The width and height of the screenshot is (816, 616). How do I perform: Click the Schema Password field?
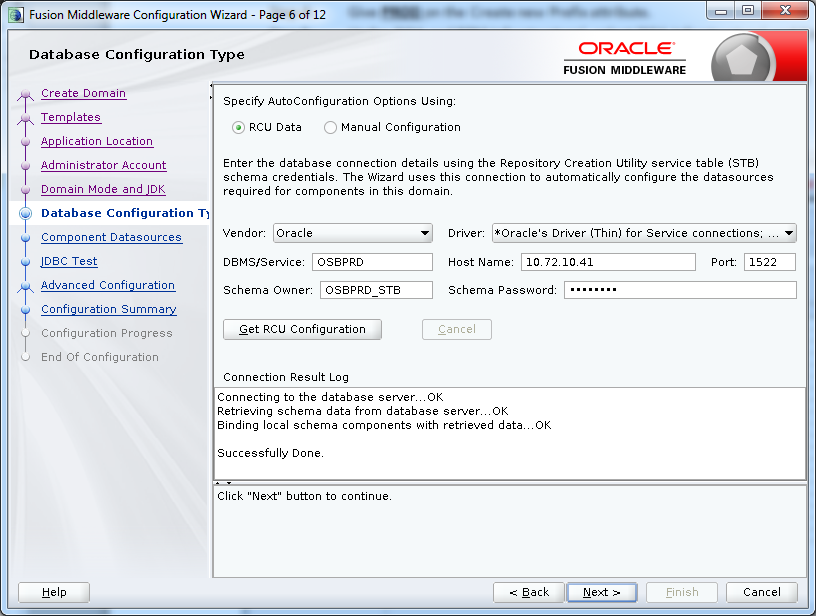680,290
